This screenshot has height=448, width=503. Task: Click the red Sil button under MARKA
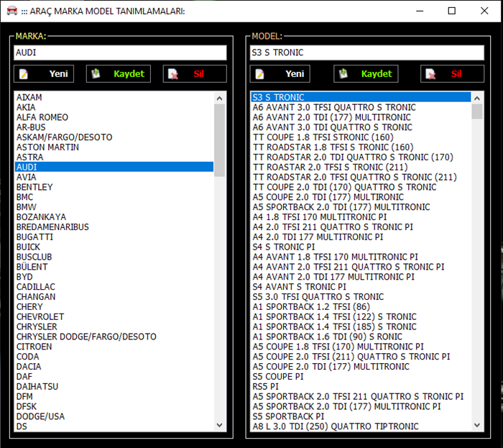(195, 74)
